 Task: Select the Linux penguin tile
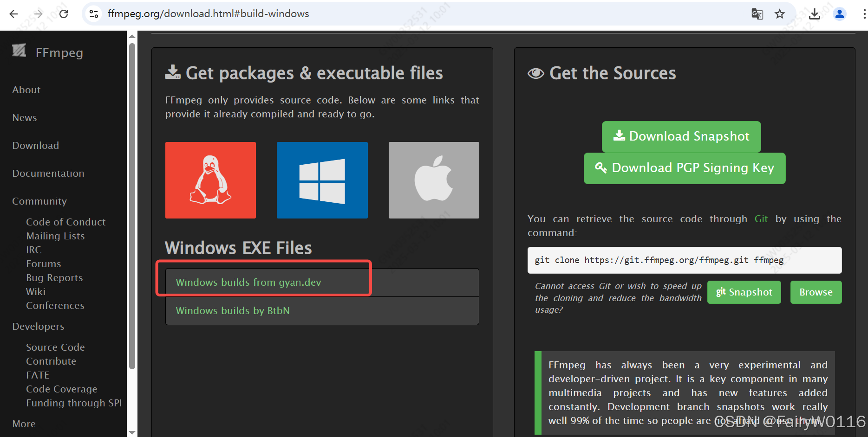(210, 180)
